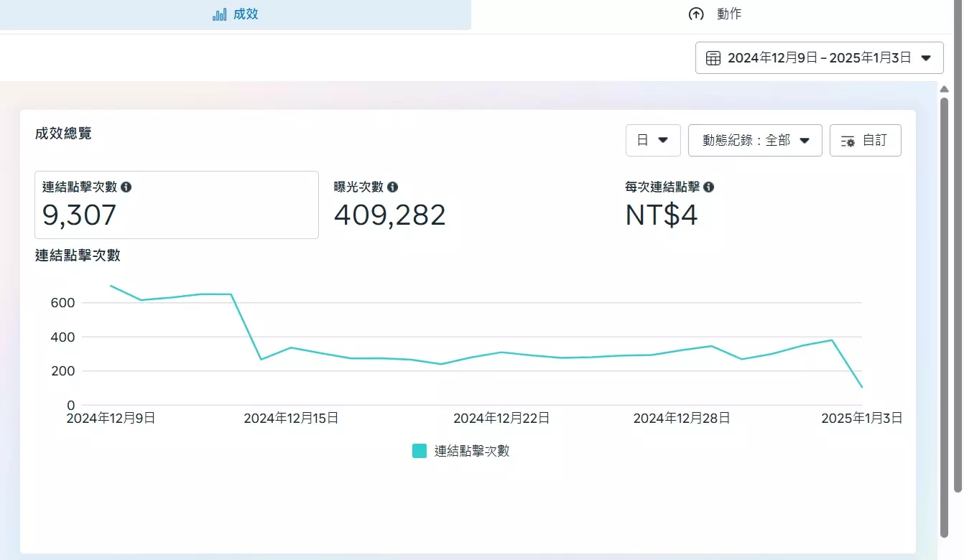Click the 自訂 button text
Viewport: 964px width, 560px height.
875,140
